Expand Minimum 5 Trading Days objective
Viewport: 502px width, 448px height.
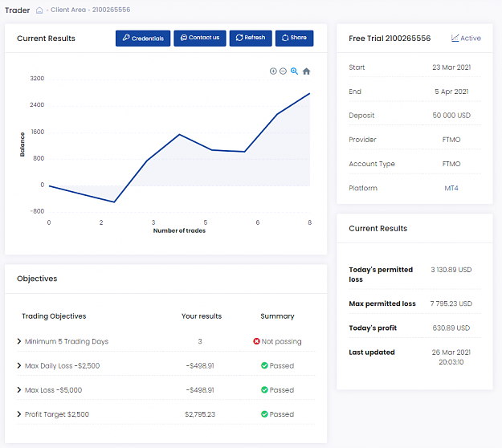pyautogui.click(x=19, y=341)
